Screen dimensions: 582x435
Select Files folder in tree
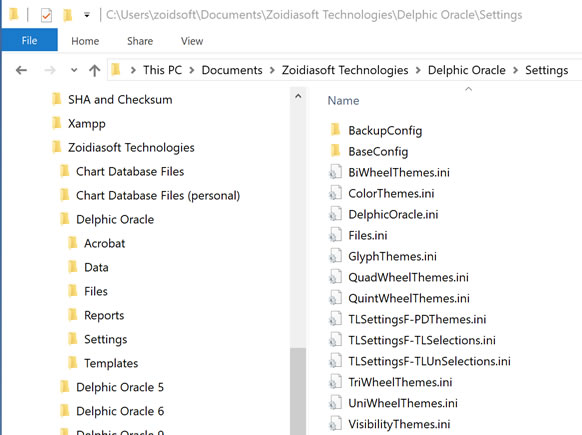[96, 291]
